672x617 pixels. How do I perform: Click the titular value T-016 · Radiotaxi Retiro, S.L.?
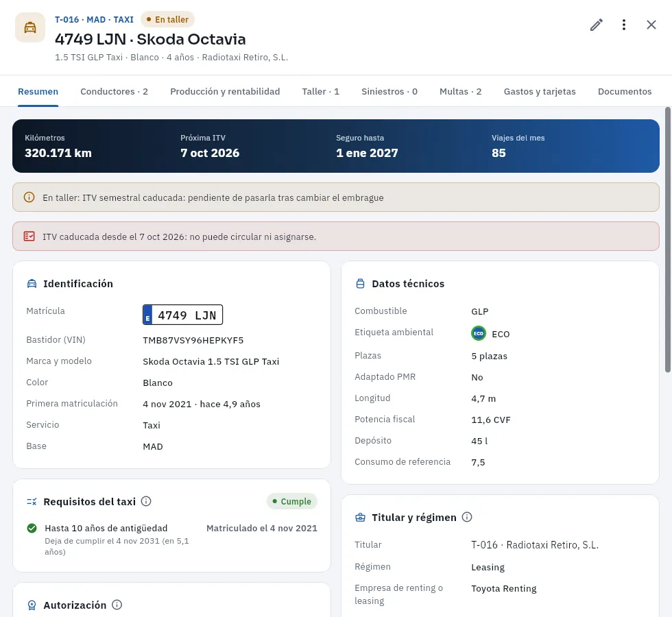pyautogui.click(x=535, y=545)
